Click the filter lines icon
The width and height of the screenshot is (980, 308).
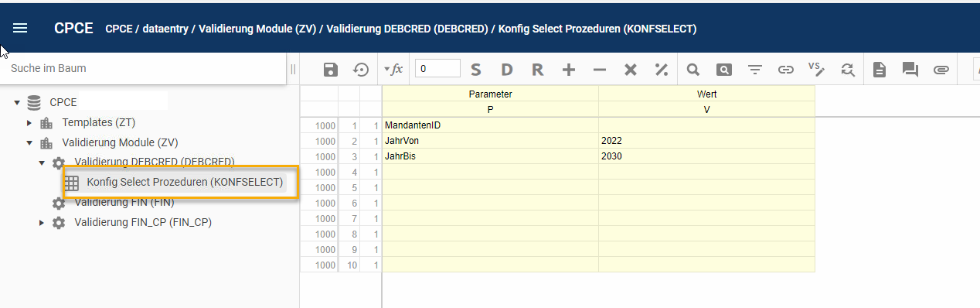click(755, 70)
